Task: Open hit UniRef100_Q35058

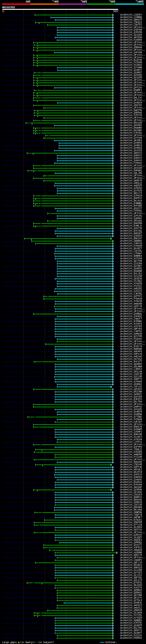Action: 131,32
